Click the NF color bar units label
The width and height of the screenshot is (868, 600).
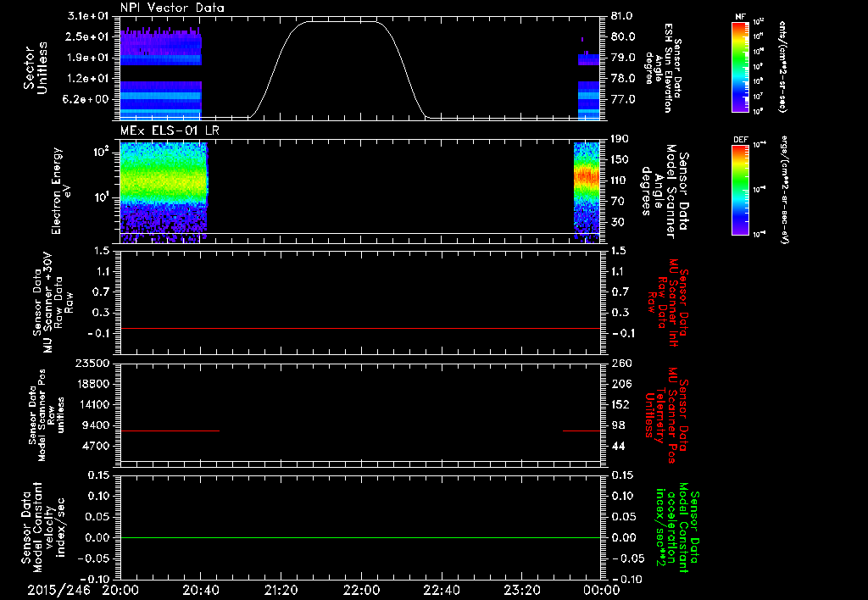click(782, 66)
